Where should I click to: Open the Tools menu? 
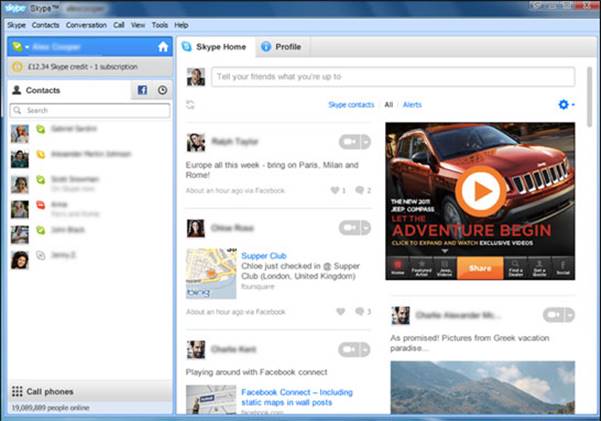pyautogui.click(x=160, y=25)
